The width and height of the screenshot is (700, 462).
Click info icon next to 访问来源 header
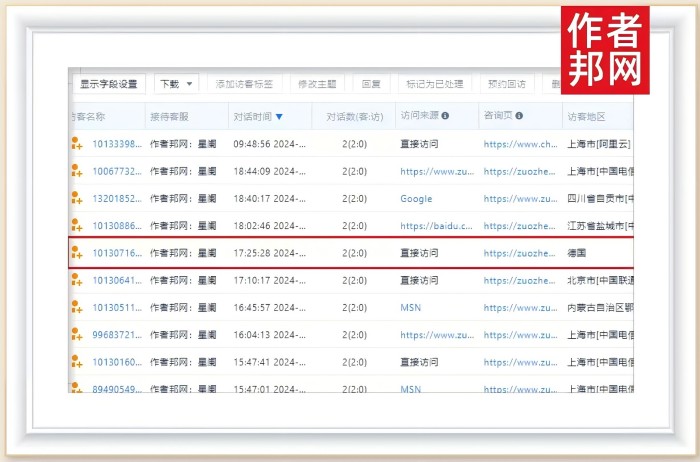coord(445,116)
